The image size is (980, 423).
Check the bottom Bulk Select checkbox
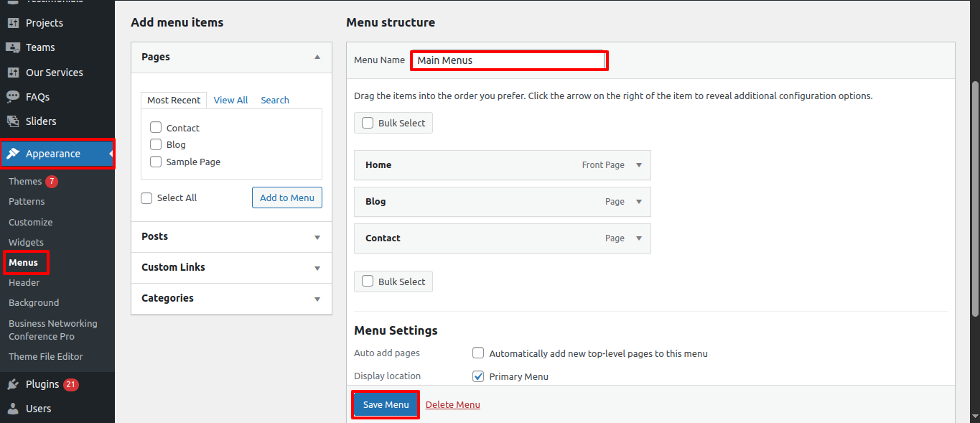click(x=368, y=282)
